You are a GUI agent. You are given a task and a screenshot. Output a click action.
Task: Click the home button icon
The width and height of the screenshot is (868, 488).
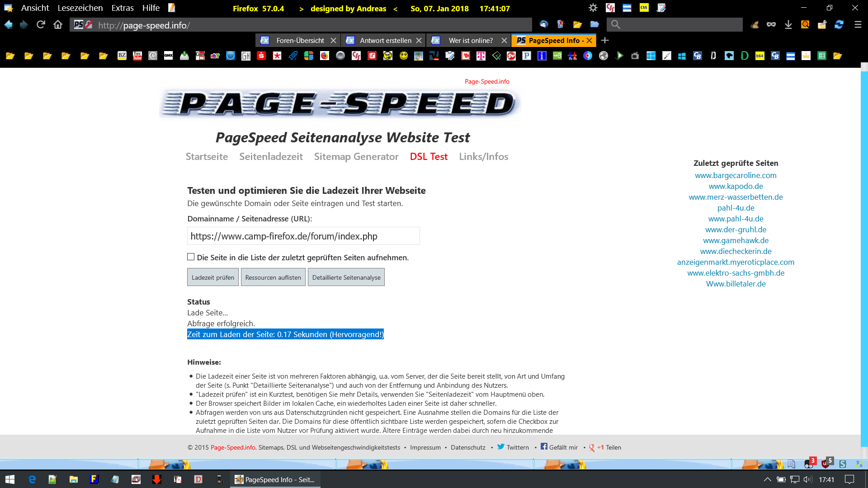[58, 25]
